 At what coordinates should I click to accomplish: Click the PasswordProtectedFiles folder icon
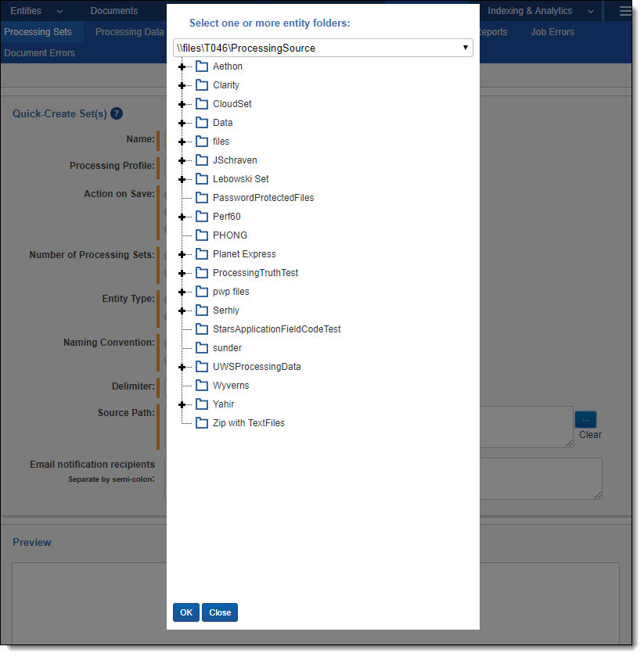pyautogui.click(x=202, y=198)
